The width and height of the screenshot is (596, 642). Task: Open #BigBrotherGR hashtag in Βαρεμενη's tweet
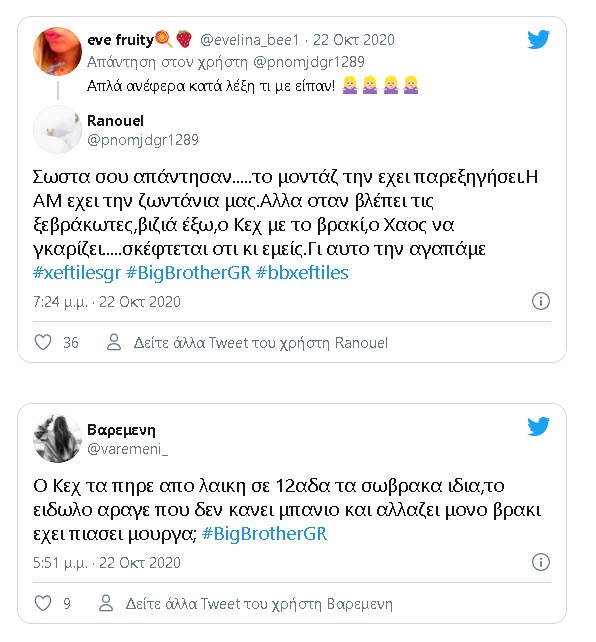(264, 534)
